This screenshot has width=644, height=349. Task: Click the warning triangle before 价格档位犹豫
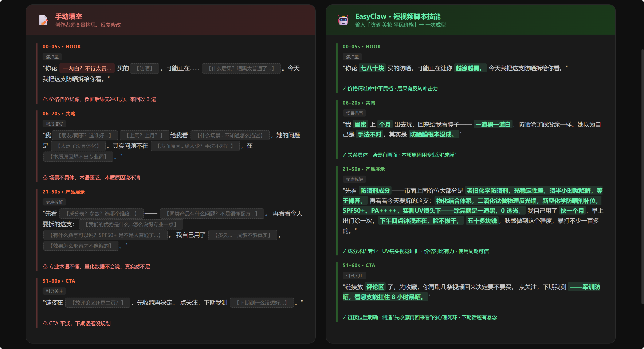(45, 99)
